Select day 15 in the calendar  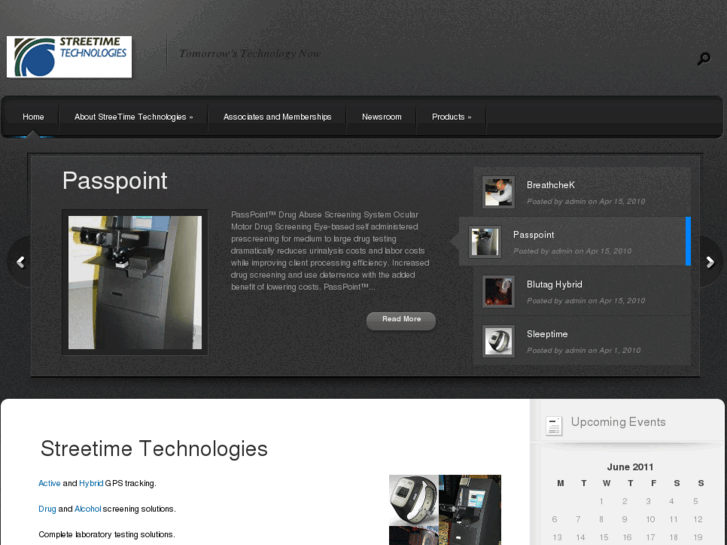click(x=604, y=538)
